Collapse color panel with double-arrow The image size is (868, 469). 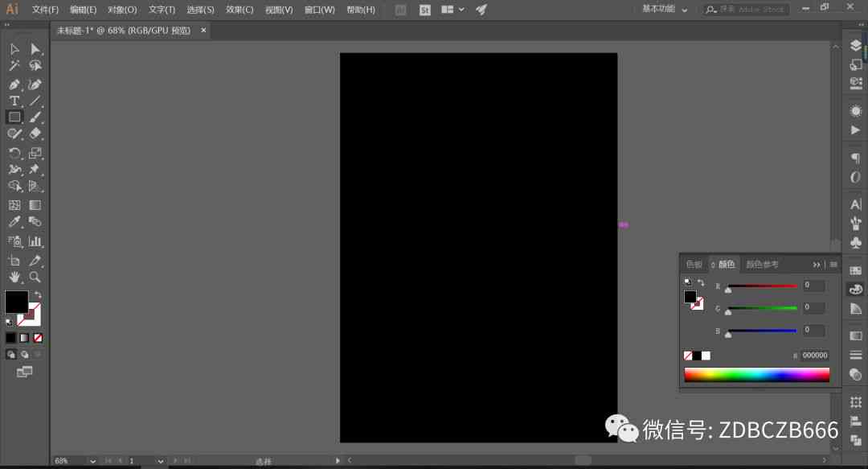point(817,265)
